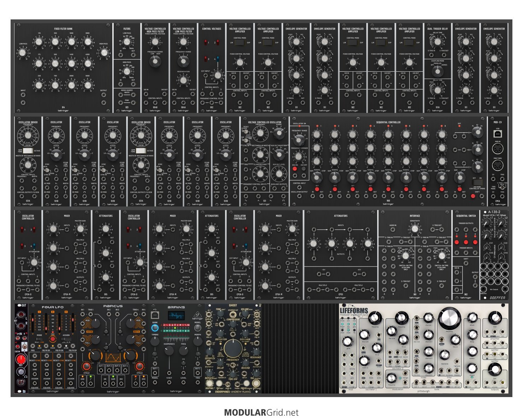Turn the Frequency Range selector on the Sequential Controller

click(x=299, y=140)
